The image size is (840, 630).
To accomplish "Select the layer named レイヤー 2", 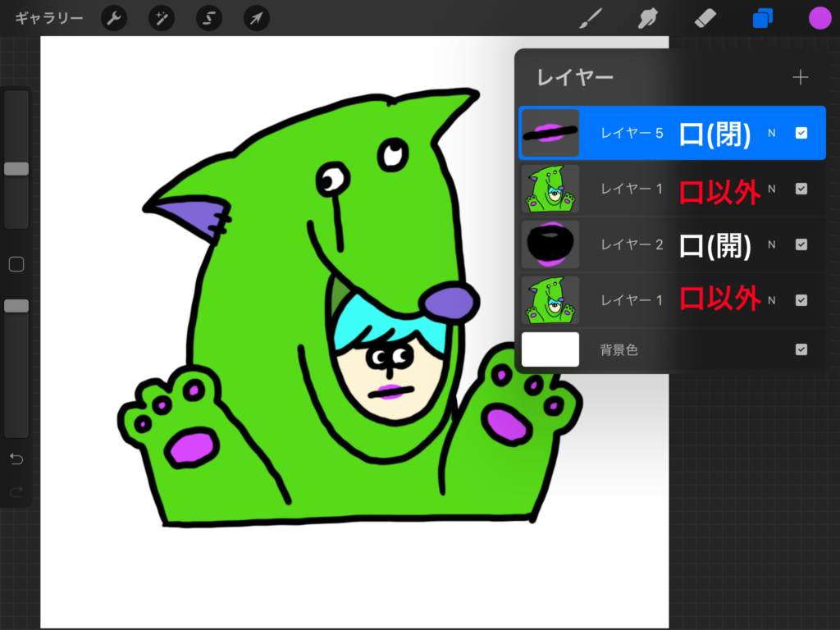I will click(632, 244).
